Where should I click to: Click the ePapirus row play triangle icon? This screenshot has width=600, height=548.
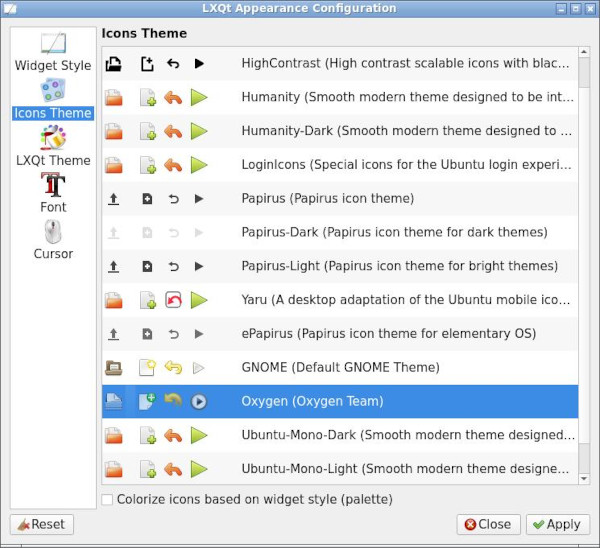tap(199, 334)
